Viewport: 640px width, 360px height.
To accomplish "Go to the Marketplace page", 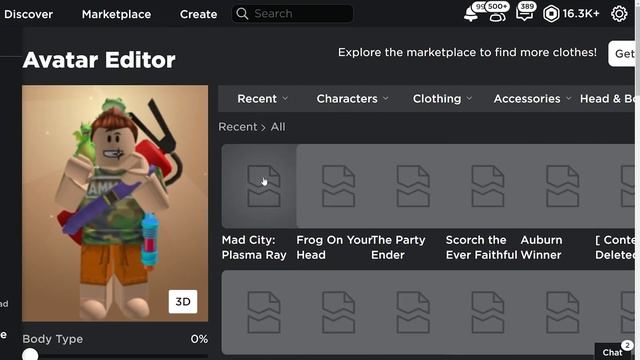I will 116,14.
